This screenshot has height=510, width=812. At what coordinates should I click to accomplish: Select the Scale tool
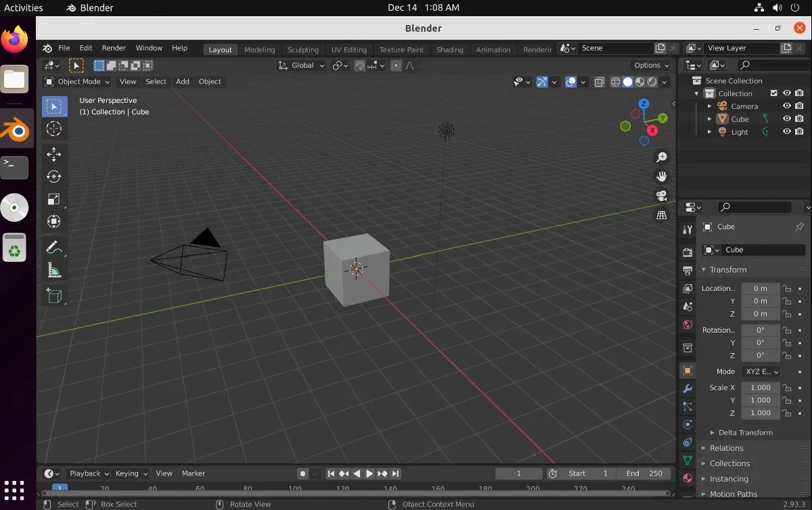point(54,199)
